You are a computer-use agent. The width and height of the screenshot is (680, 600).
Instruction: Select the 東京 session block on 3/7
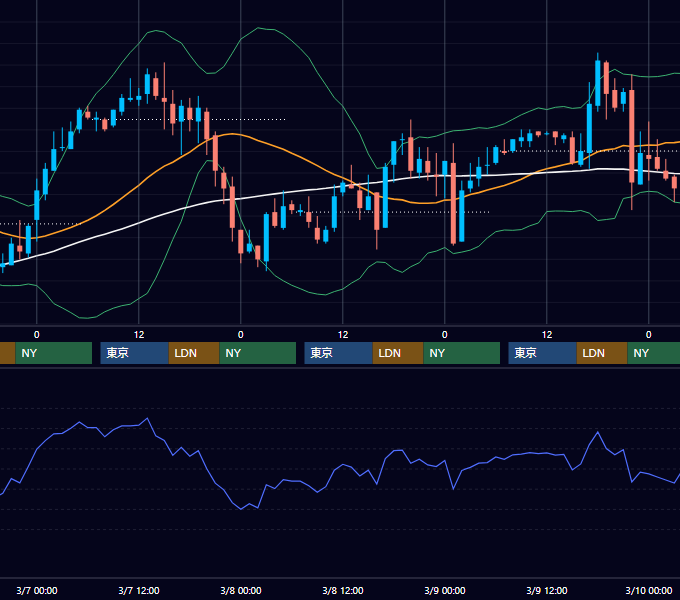(134, 353)
